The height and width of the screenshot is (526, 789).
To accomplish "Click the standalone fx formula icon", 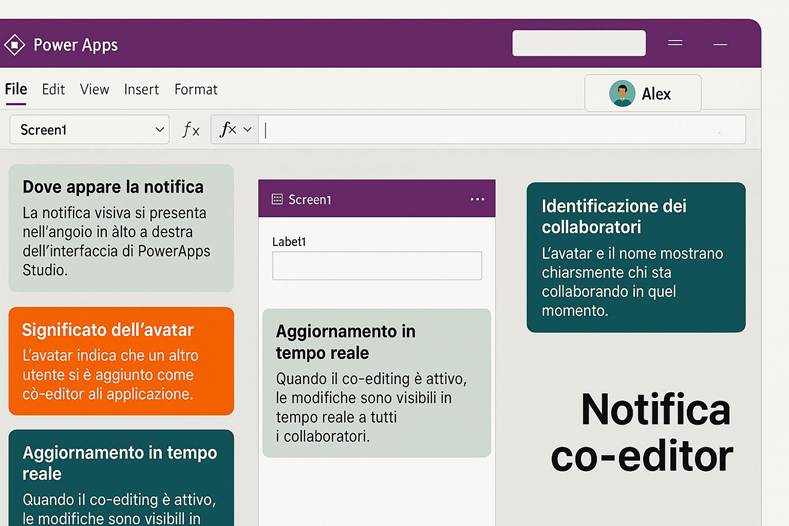I will (191, 130).
